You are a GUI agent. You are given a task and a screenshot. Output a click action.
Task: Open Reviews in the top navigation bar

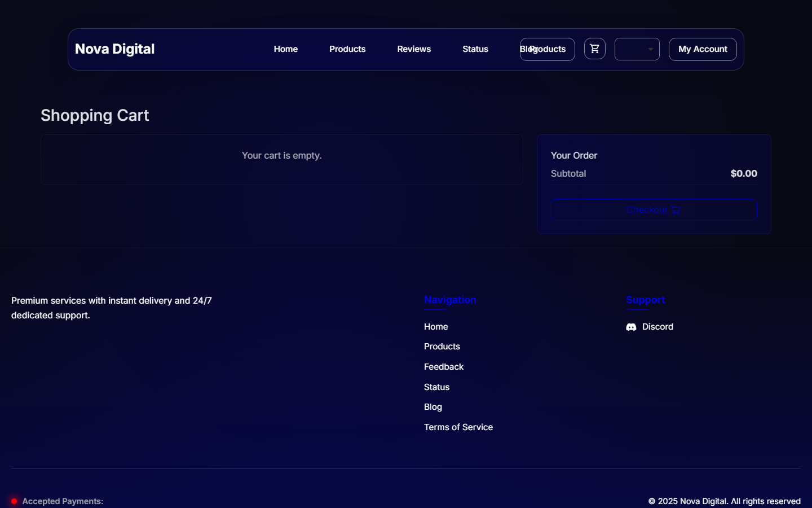[x=414, y=49]
